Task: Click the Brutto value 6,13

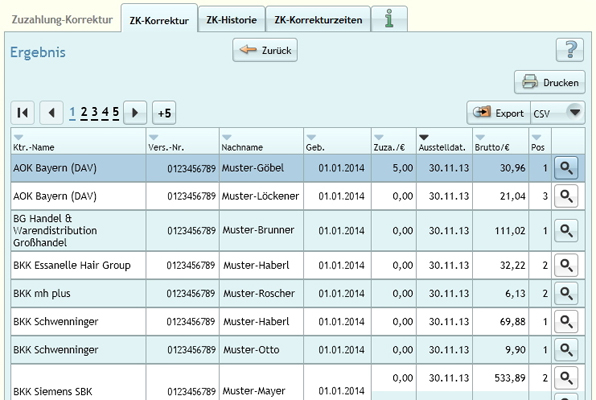Action: click(x=515, y=293)
